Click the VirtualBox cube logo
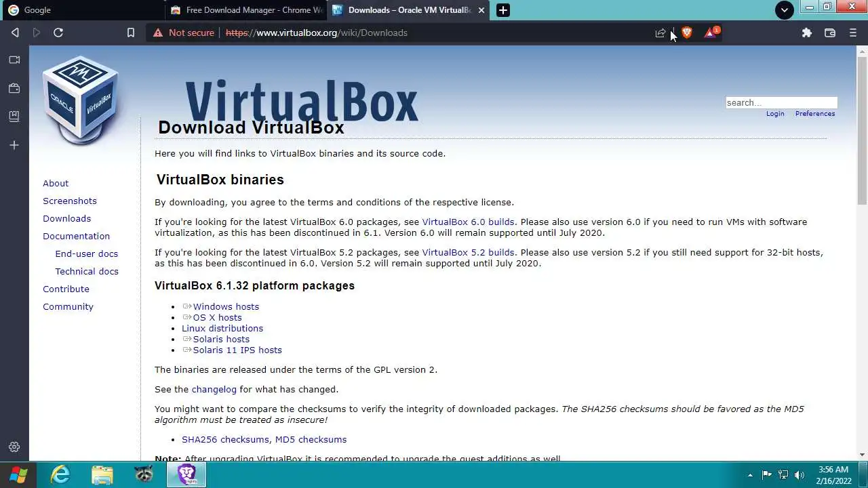Screen dimensions: 868x488 tap(81, 100)
